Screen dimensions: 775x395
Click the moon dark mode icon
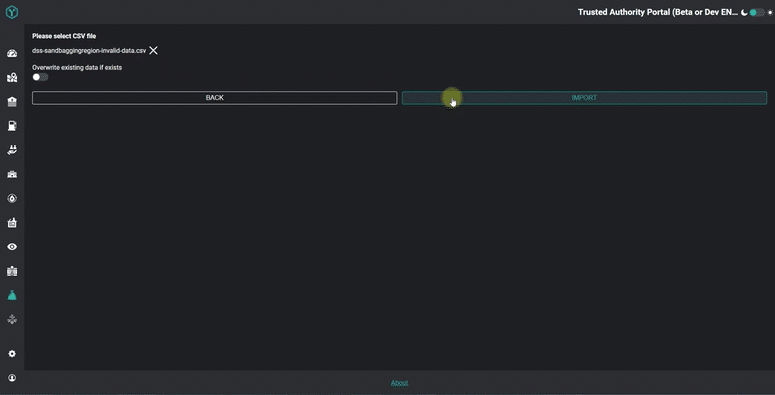point(744,12)
